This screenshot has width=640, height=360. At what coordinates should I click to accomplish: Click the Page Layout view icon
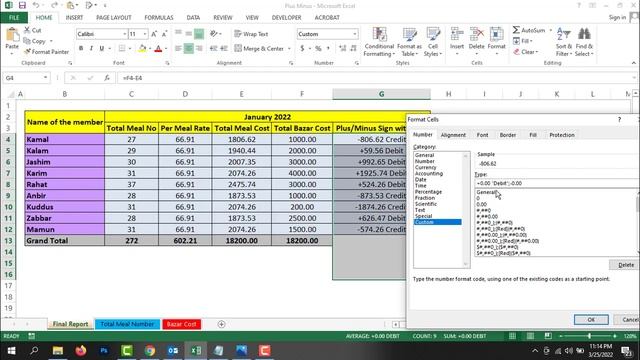tap(530, 336)
